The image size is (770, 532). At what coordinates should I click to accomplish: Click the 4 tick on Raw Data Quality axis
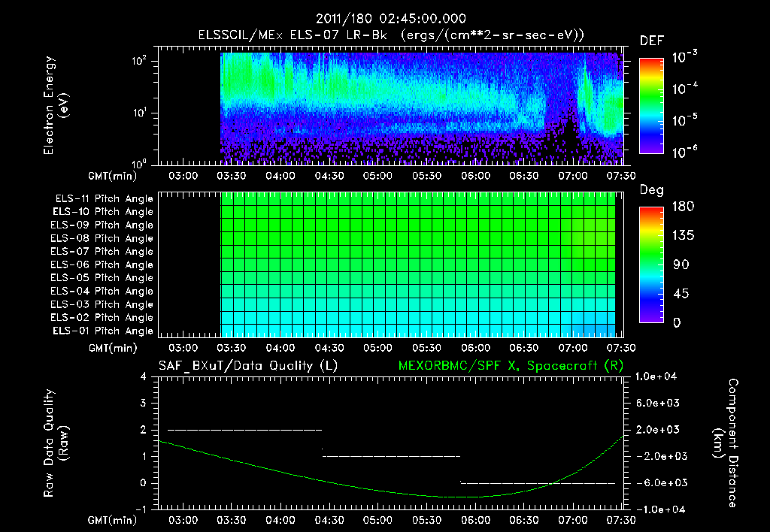[x=144, y=376]
